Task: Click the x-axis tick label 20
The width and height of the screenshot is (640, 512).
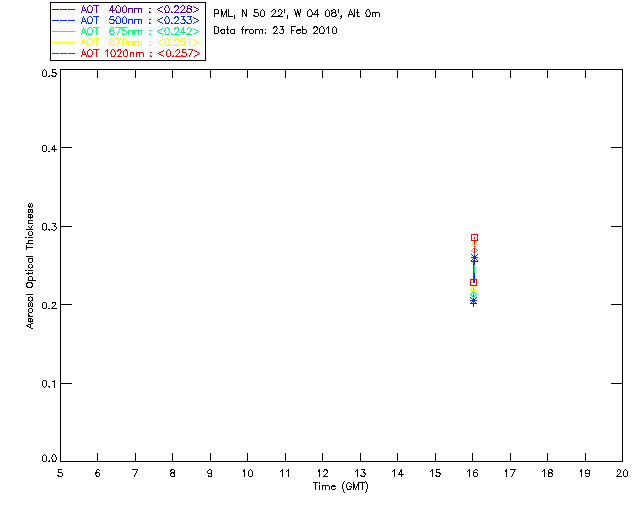Action: click(x=622, y=474)
